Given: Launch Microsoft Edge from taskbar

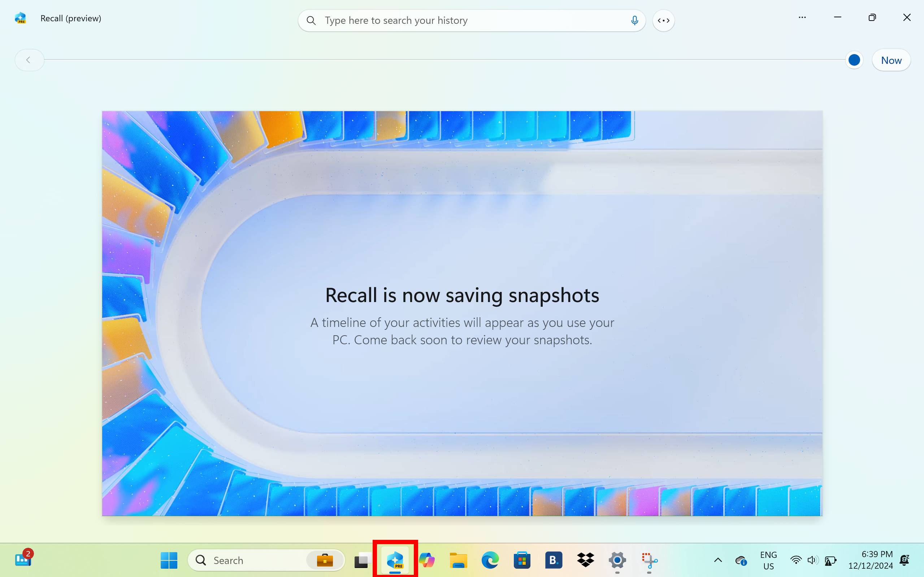Looking at the screenshot, I should tap(490, 560).
